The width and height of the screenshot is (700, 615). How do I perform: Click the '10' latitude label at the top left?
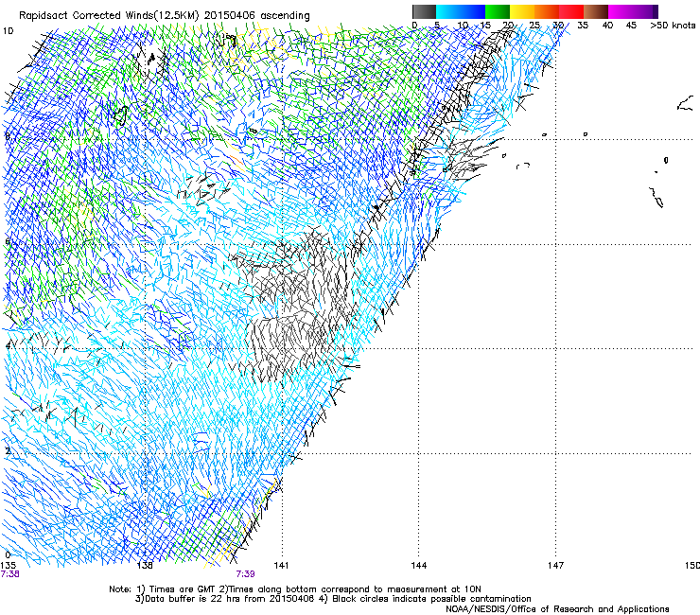[x=8, y=31]
